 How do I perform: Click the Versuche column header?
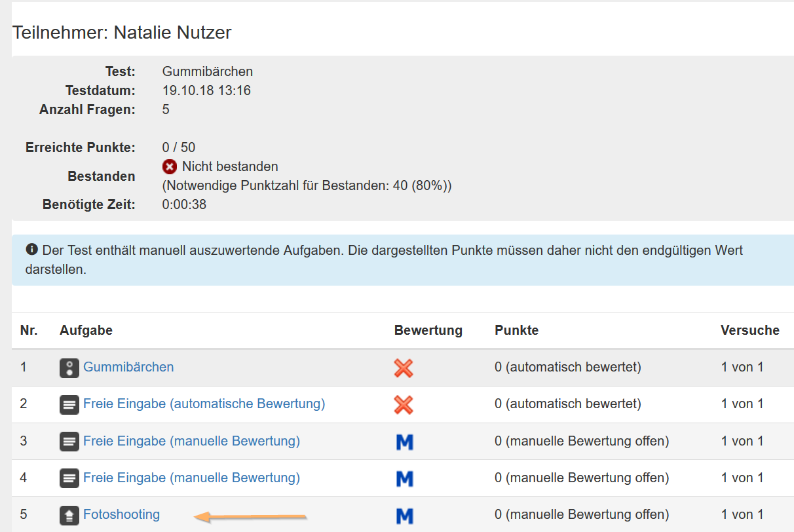pyautogui.click(x=750, y=330)
